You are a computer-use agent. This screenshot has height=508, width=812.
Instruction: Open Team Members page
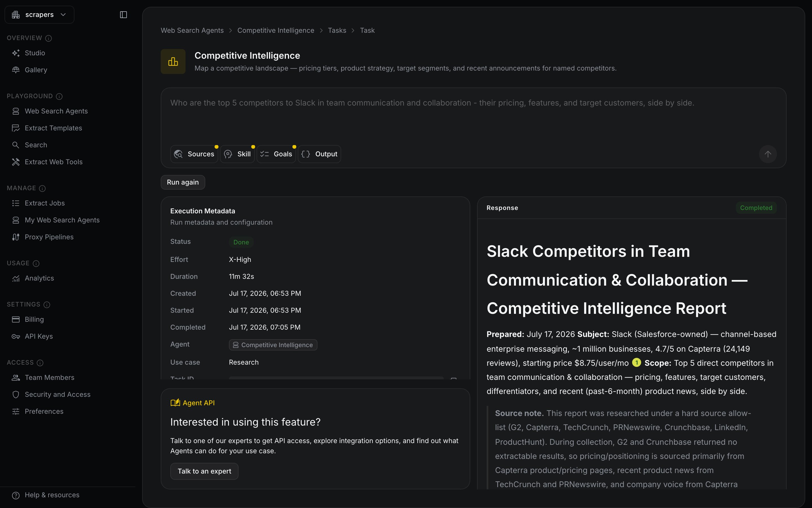[50, 377]
